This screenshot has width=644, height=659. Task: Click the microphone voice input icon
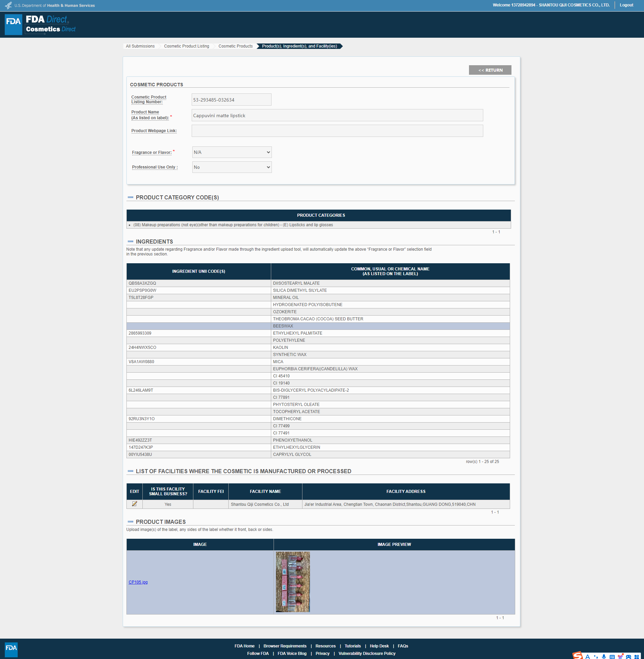coord(604,657)
